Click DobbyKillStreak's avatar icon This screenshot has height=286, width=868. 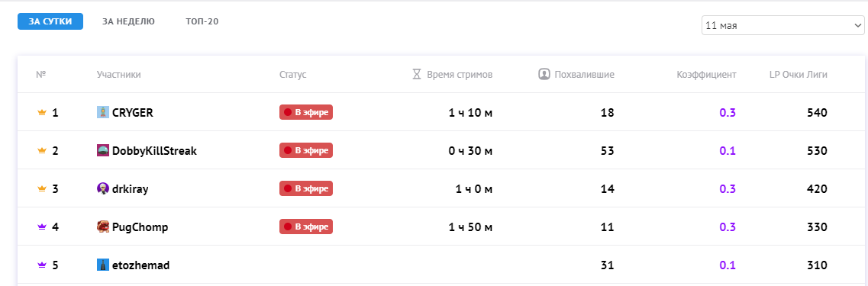103,150
